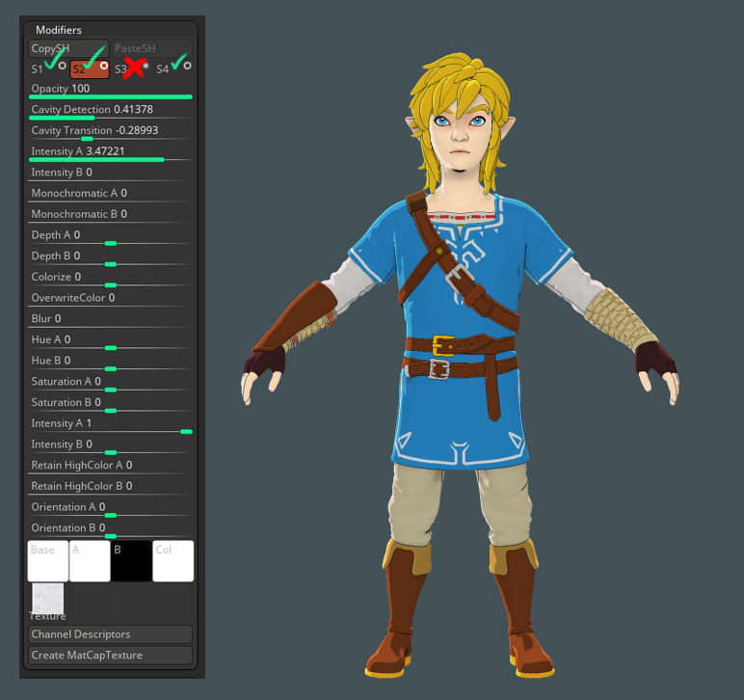
Task: Click the Orientation A slider
Action: coord(110,508)
